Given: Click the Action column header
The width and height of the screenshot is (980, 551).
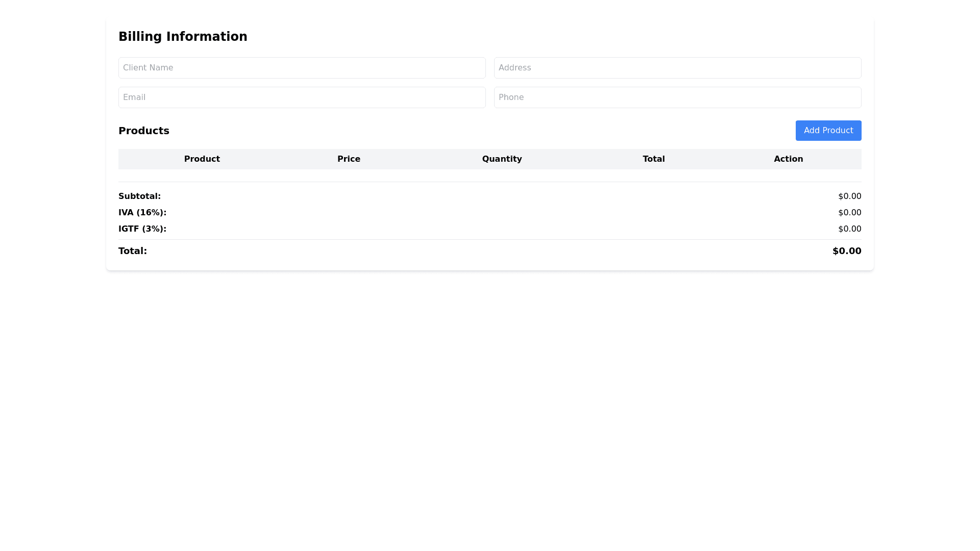Looking at the screenshot, I should click(788, 159).
